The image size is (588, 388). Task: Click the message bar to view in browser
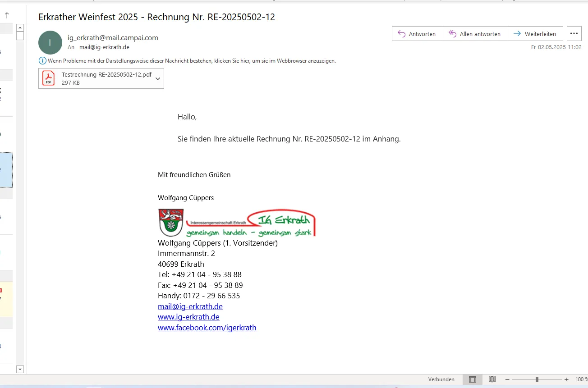[192, 61]
